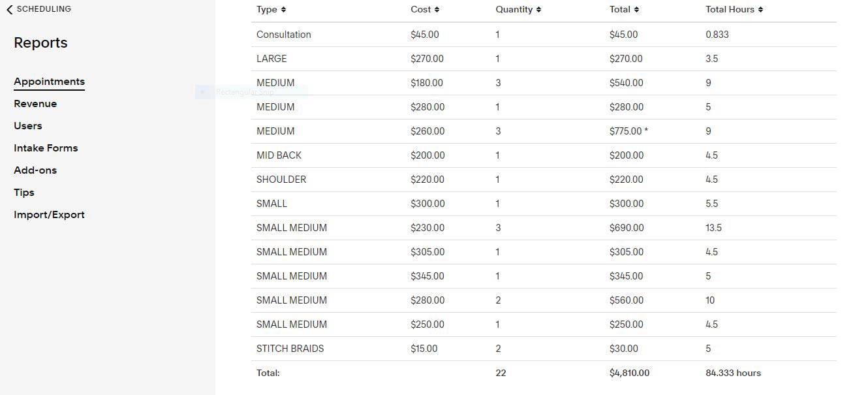Sort by Total column arrows

(636, 10)
